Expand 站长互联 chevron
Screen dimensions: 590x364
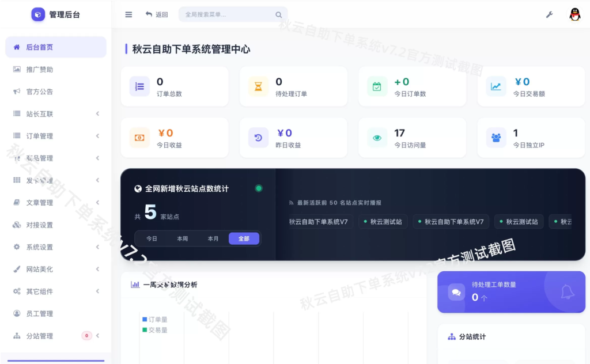(x=97, y=113)
